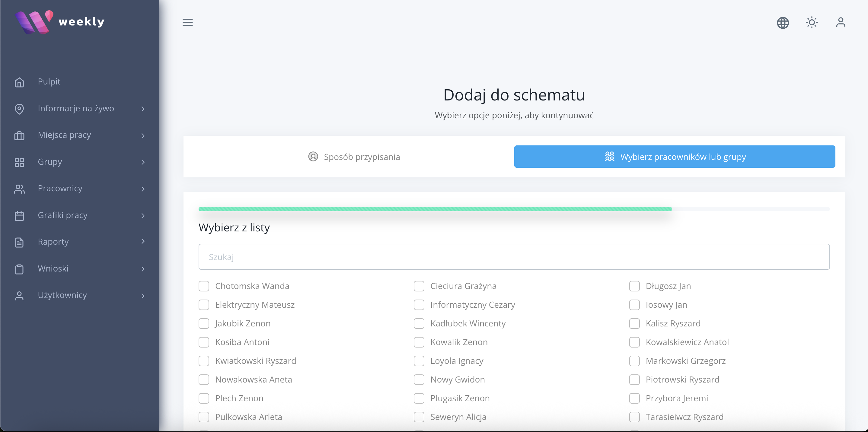
Task: Toggle the light theme sun icon
Action: (x=811, y=23)
